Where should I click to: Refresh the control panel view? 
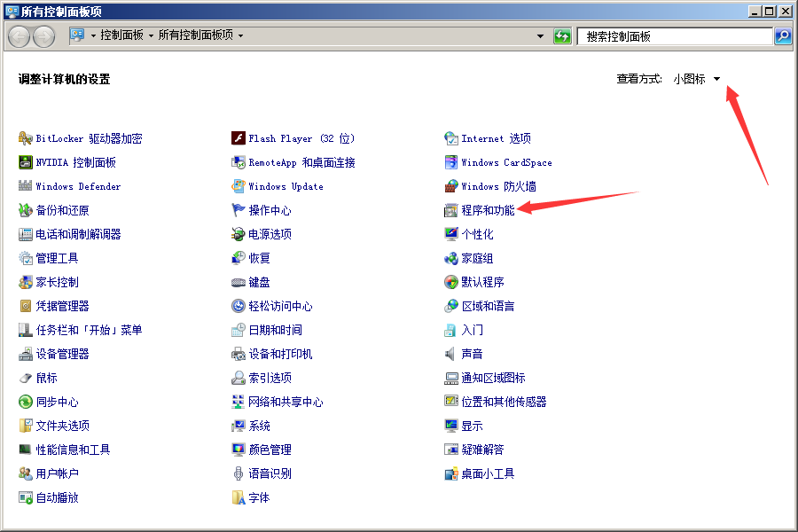coord(562,36)
